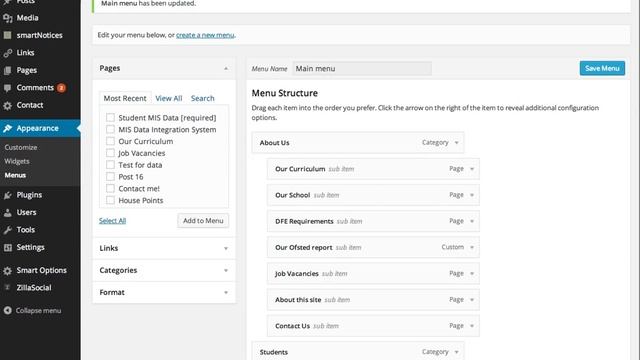Viewport: 640px width, 360px height.
Task: Expand the Categories panel arrow
Action: [x=226, y=271]
